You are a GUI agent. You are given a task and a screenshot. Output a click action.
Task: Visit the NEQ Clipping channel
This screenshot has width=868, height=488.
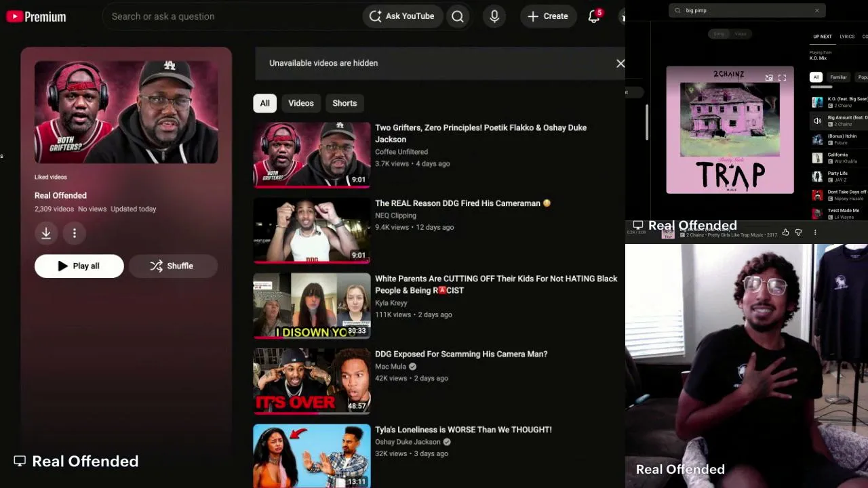coord(395,216)
